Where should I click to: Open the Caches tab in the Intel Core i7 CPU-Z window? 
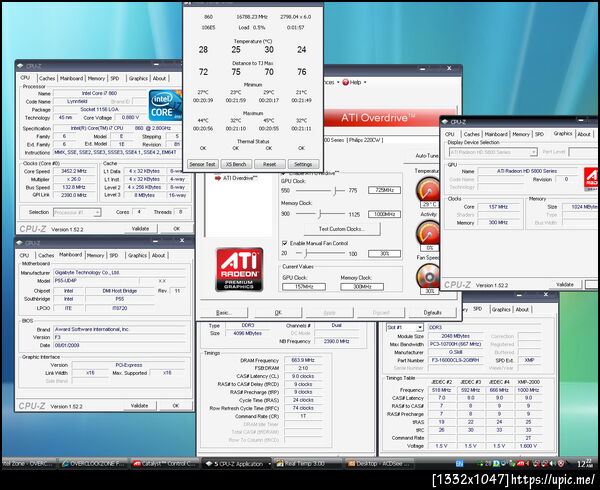[47, 78]
